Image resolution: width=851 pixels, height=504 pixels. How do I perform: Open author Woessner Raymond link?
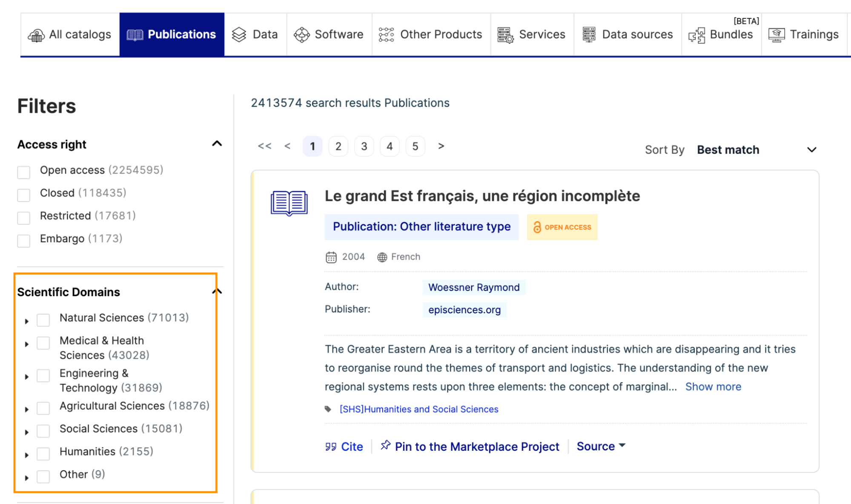coord(474,287)
